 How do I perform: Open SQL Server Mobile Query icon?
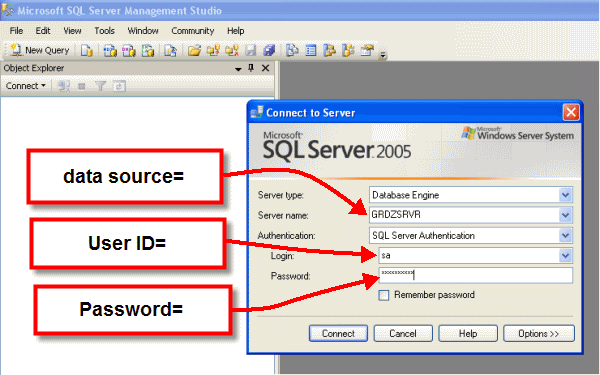[170, 50]
